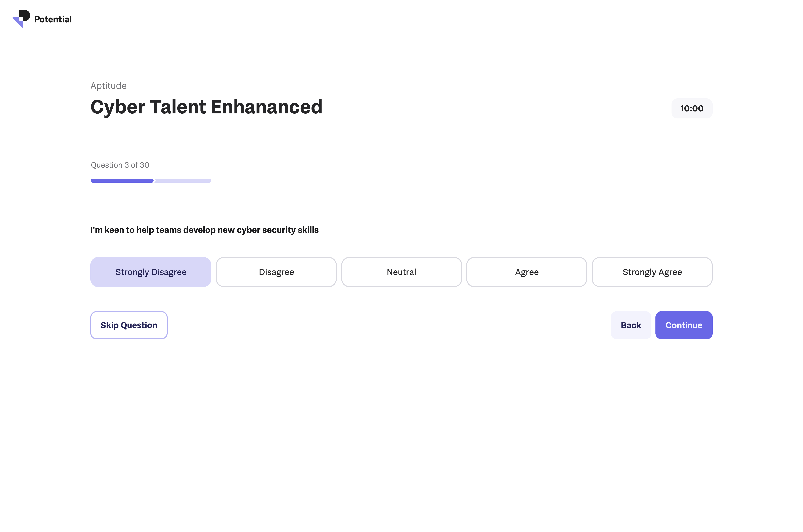Choose the Disagree option
This screenshot has width=803, height=532.
(x=276, y=272)
